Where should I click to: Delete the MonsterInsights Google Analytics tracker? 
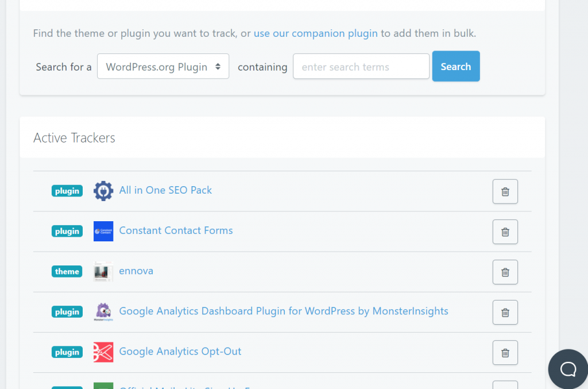[505, 313]
